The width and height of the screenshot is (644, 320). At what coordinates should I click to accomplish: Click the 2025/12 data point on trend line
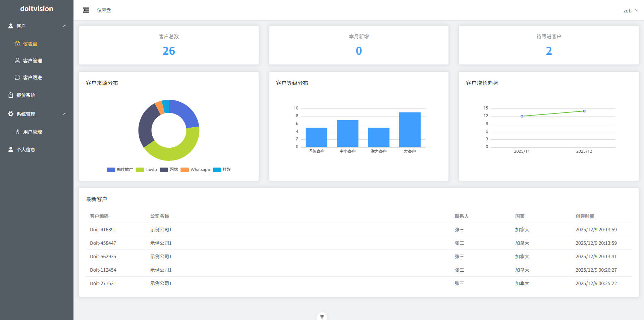pyautogui.click(x=584, y=111)
